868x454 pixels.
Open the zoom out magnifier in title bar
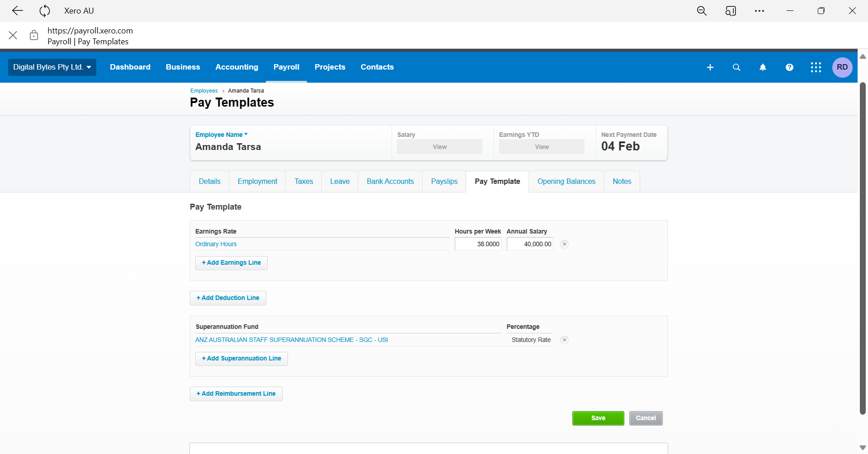tap(702, 11)
